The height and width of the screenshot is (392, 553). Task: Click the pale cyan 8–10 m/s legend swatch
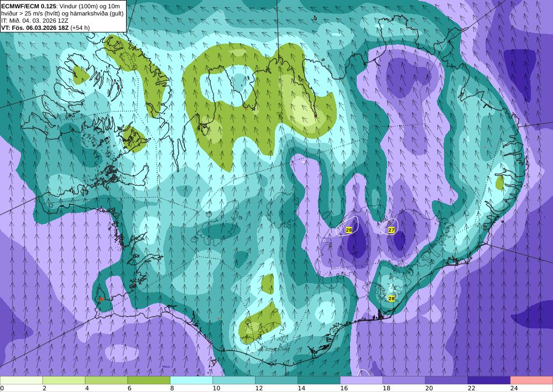(191, 380)
